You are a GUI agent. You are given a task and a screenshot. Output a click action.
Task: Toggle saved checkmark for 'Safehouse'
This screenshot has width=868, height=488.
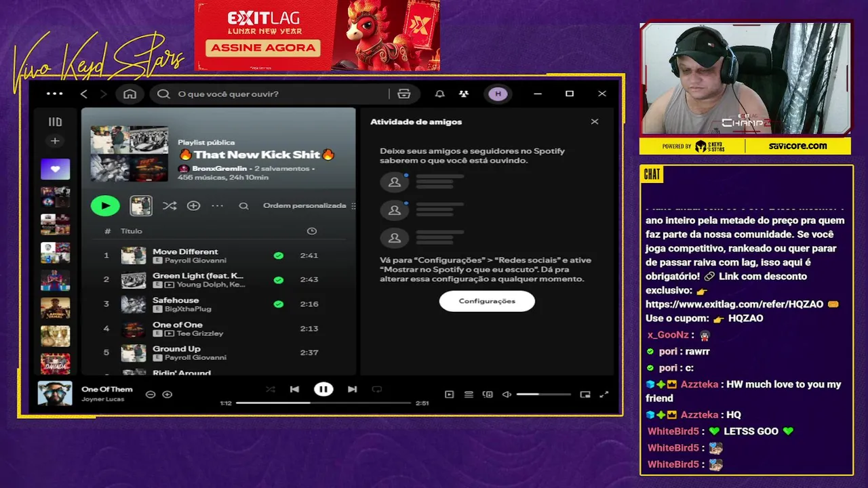tap(278, 304)
